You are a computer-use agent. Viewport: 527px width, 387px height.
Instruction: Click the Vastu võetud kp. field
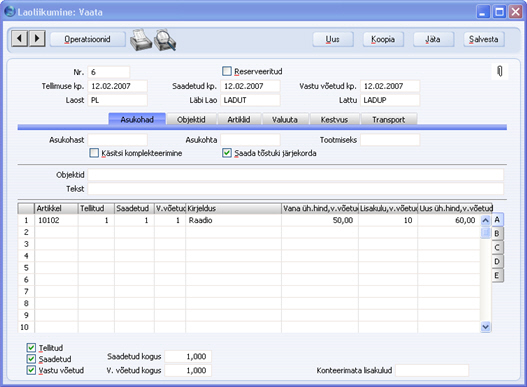pyautogui.click(x=390, y=86)
